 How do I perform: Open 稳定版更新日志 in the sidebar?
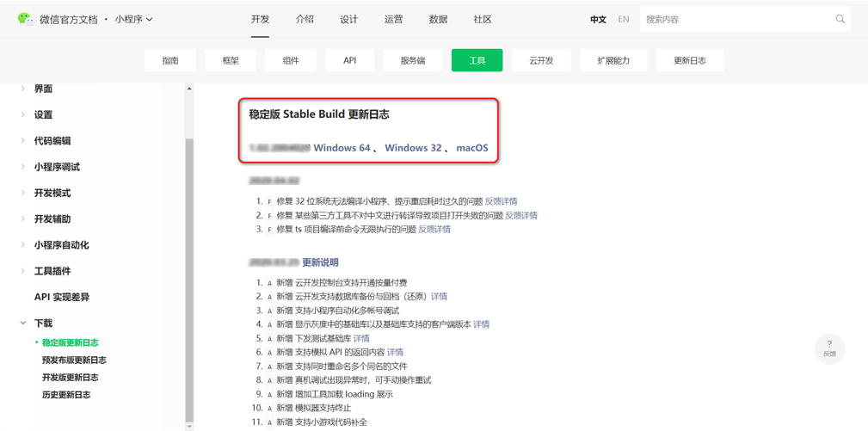coord(71,342)
